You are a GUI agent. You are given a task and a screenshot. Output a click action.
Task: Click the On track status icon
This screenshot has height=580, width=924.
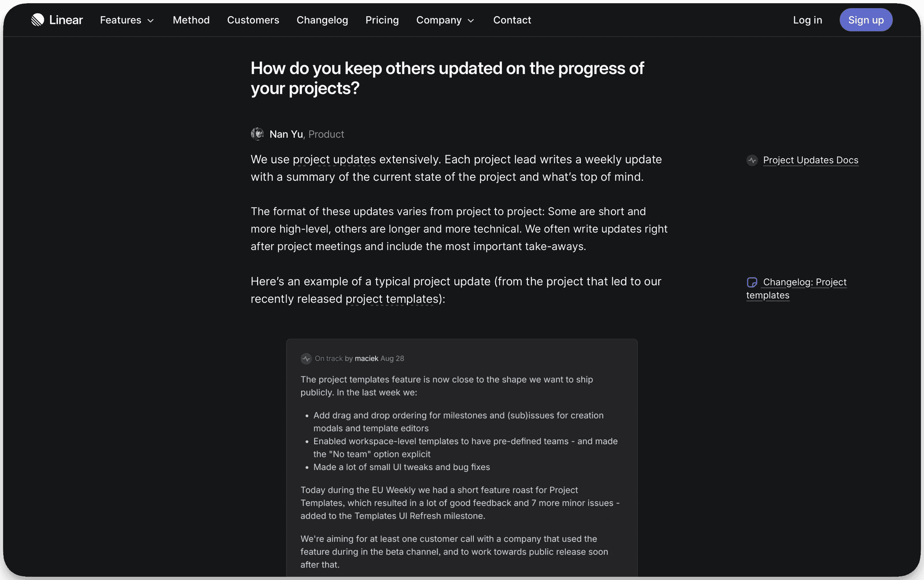coord(306,359)
